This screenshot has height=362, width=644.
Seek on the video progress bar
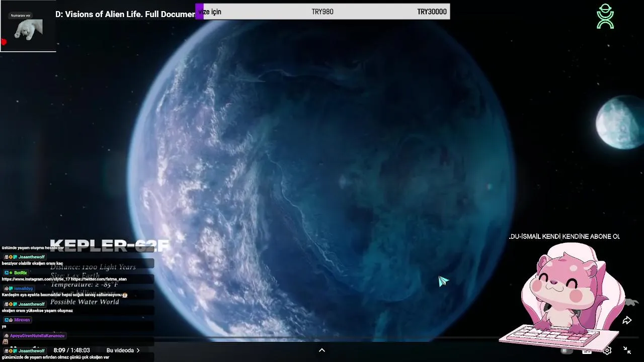click(x=322, y=337)
